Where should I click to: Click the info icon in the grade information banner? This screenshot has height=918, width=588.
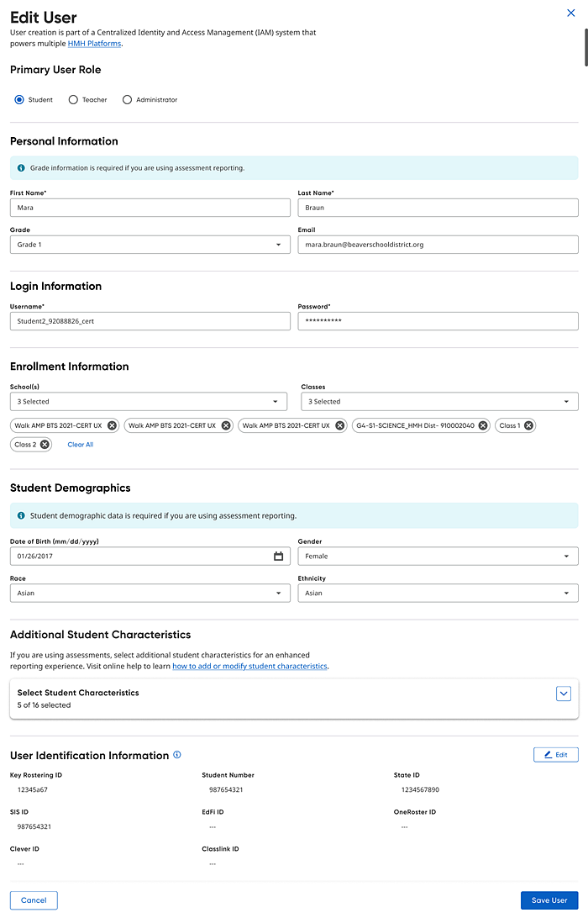19,167
